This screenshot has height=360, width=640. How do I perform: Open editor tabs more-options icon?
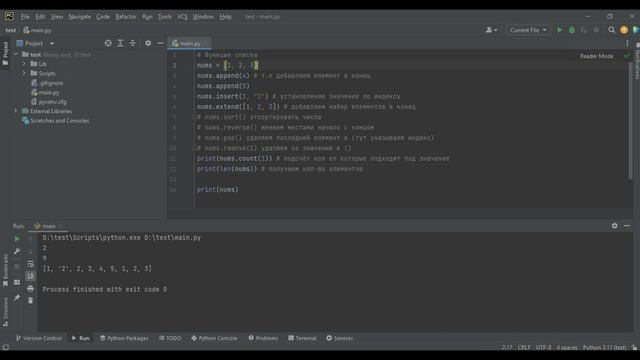[x=627, y=43]
